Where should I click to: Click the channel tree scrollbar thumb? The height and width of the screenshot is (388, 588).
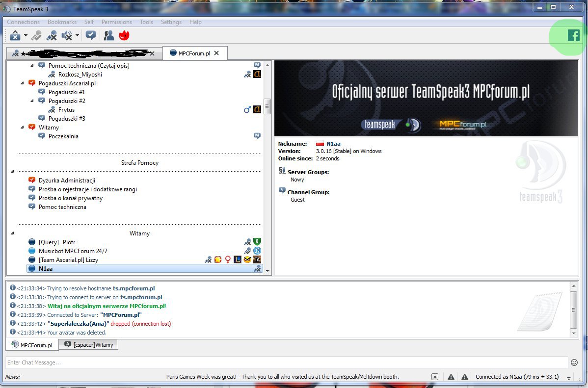pyautogui.click(x=267, y=106)
